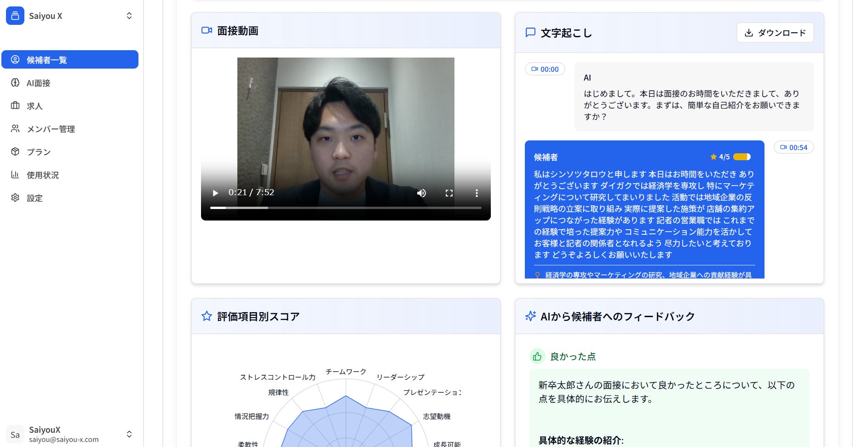Click the 志望動機 radar chart label
868x447 pixels.
click(x=437, y=416)
